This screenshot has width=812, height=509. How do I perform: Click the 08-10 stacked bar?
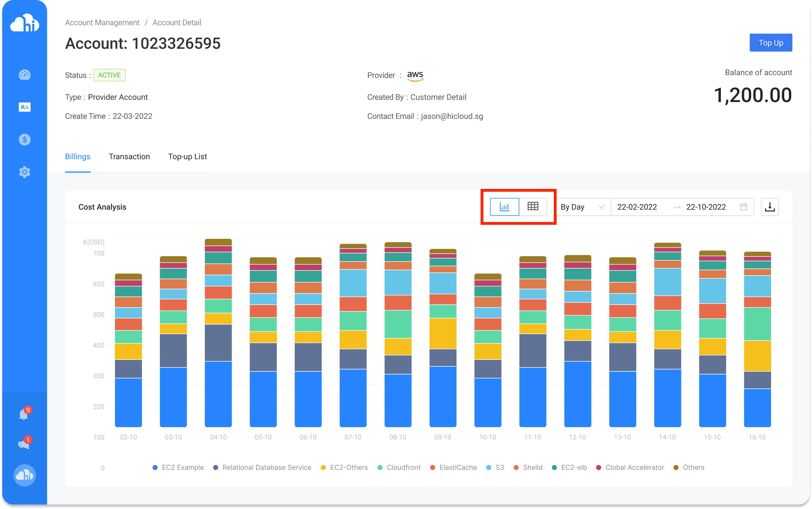(398, 334)
